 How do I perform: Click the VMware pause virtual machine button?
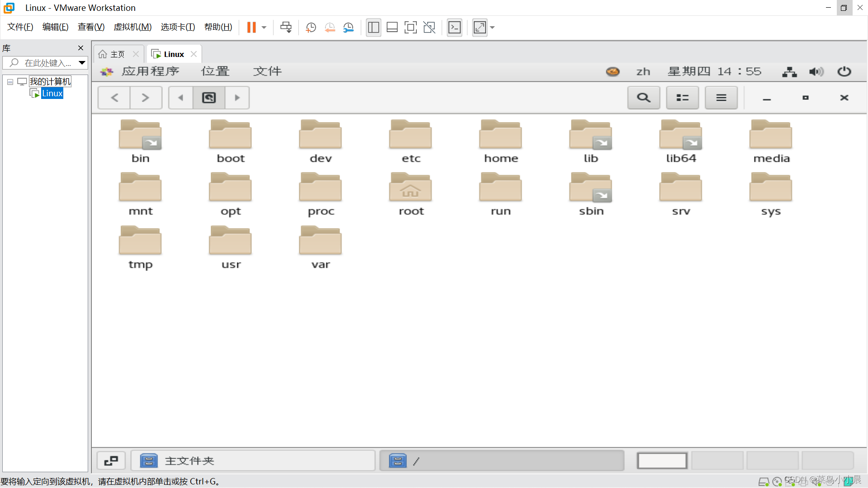pyautogui.click(x=251, y=28)
